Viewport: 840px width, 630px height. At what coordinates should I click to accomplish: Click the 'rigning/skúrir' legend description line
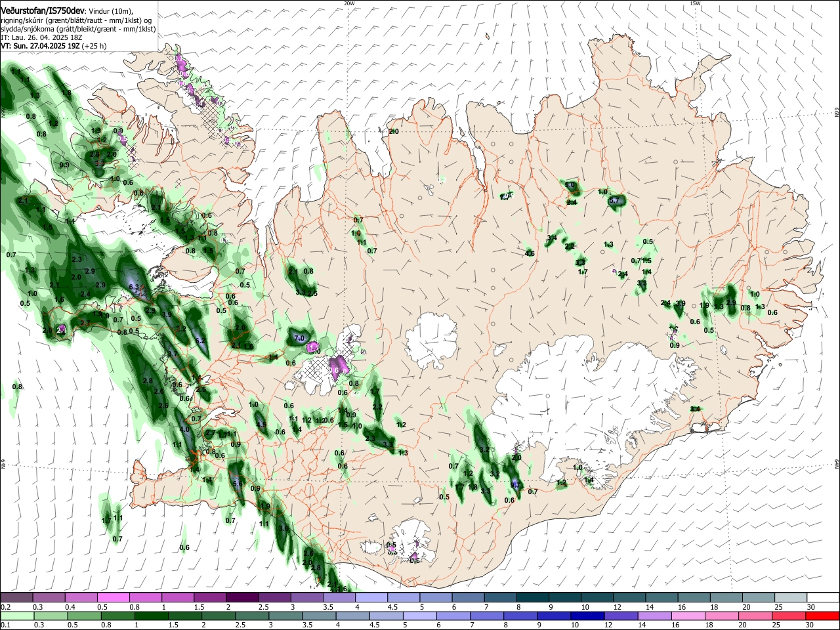pyautogui.click(x=76, y=20)
